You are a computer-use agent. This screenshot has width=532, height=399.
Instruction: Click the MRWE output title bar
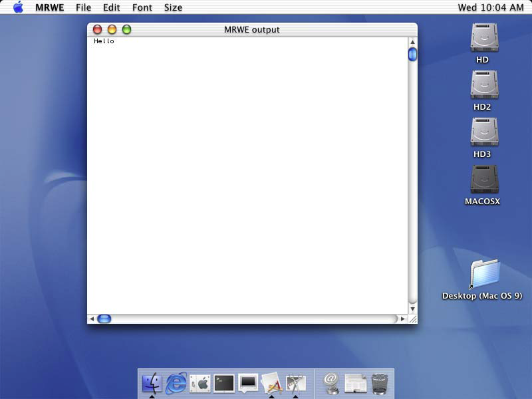coord(252,29)
